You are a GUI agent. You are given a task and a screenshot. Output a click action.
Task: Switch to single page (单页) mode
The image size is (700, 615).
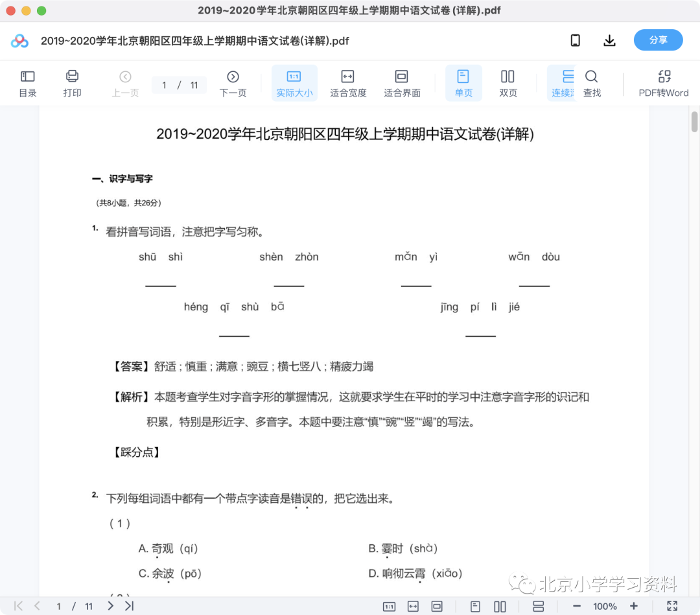click(x=463, y=84)
